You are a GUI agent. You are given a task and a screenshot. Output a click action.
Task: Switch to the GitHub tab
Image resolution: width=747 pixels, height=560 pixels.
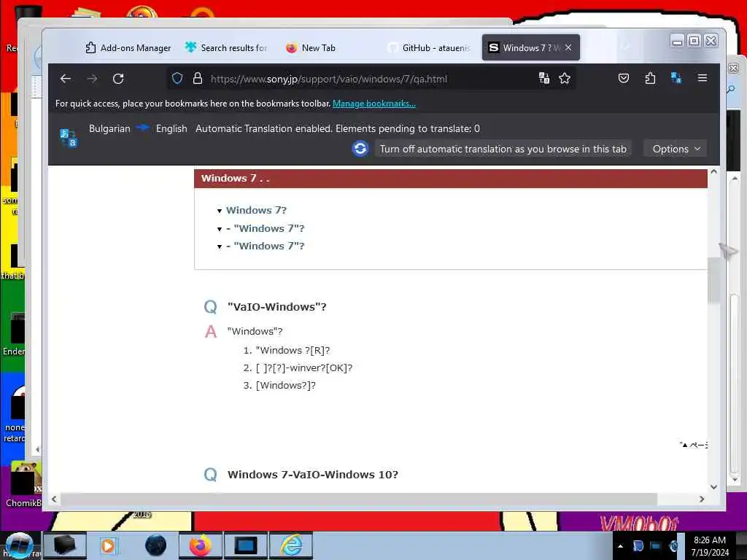(x=429, y=47)
